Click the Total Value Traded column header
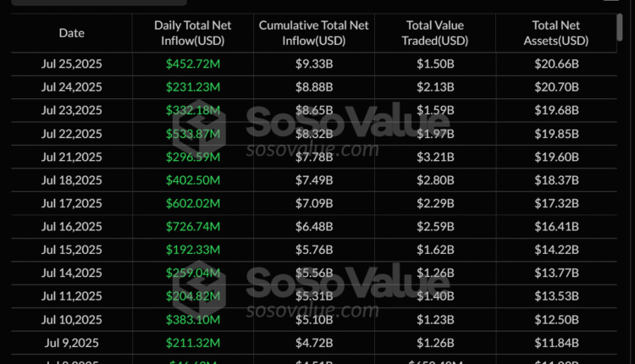The width and height of the screenshot is (635, 364). (x=437, y=33)
